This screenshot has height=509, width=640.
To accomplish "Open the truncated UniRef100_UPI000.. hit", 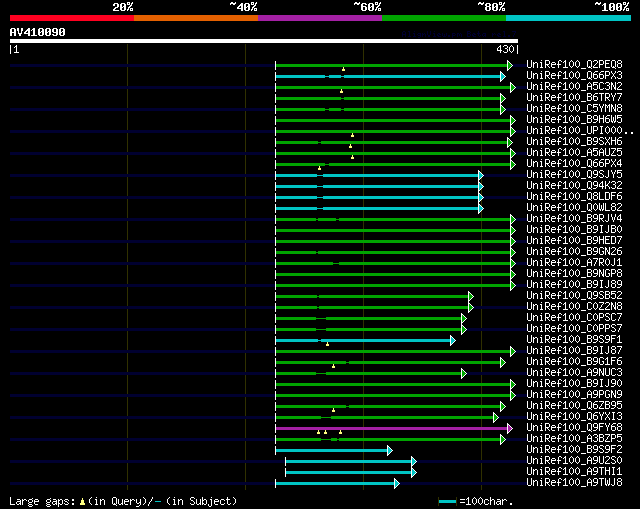I will click(580, 131).
